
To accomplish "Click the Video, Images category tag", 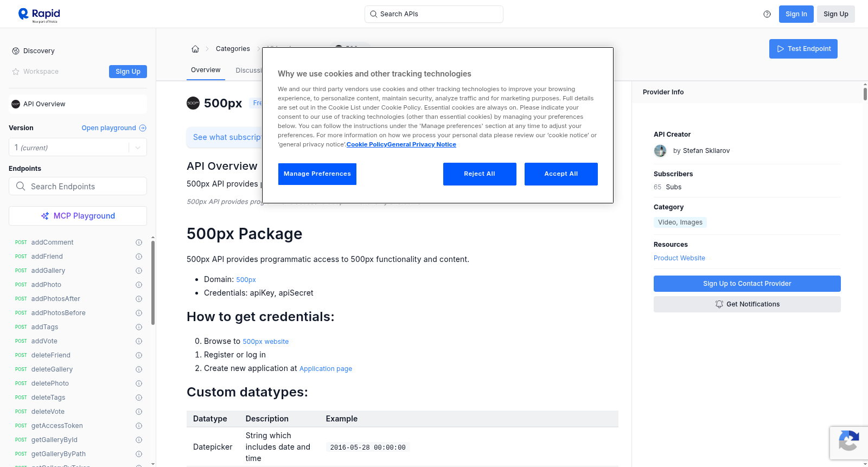I will (x=680, y=222).
